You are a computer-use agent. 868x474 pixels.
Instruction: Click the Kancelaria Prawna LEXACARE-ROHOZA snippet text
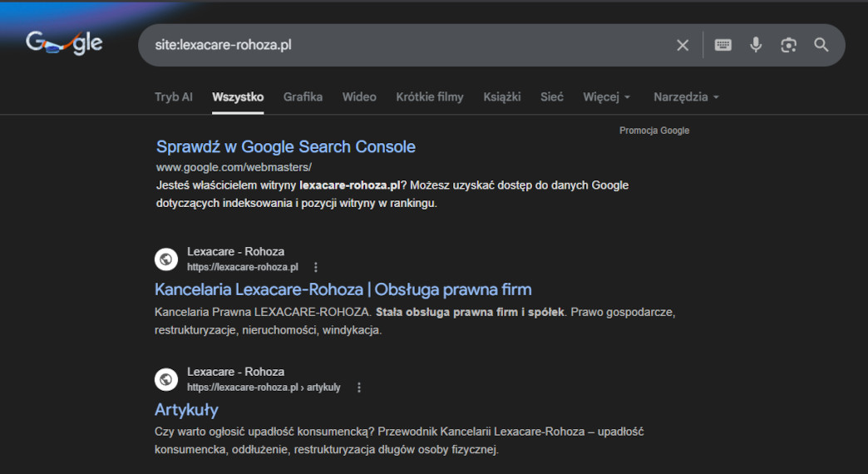tap(415, 321)
